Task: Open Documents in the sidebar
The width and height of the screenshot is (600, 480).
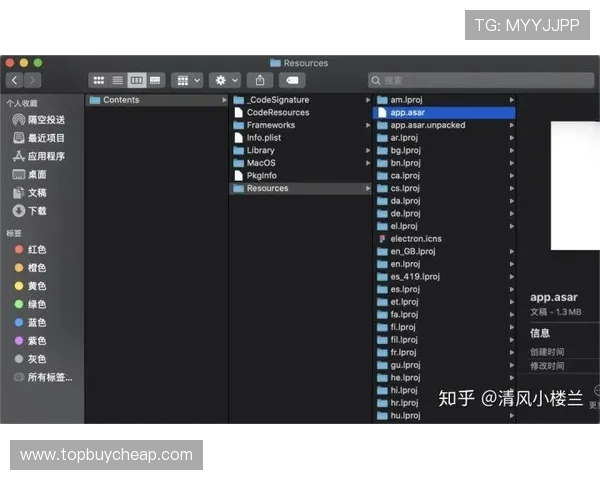Action: [x=29, y=193]
